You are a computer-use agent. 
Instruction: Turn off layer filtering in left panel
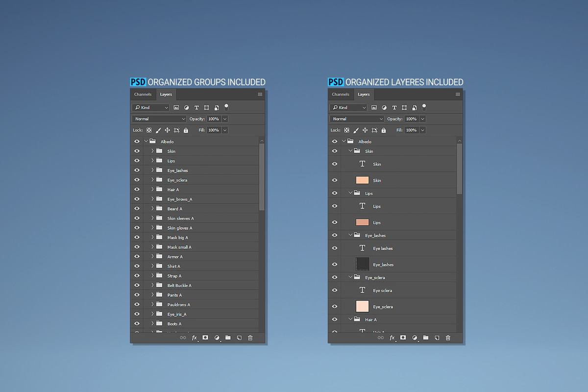click(226, 106)
